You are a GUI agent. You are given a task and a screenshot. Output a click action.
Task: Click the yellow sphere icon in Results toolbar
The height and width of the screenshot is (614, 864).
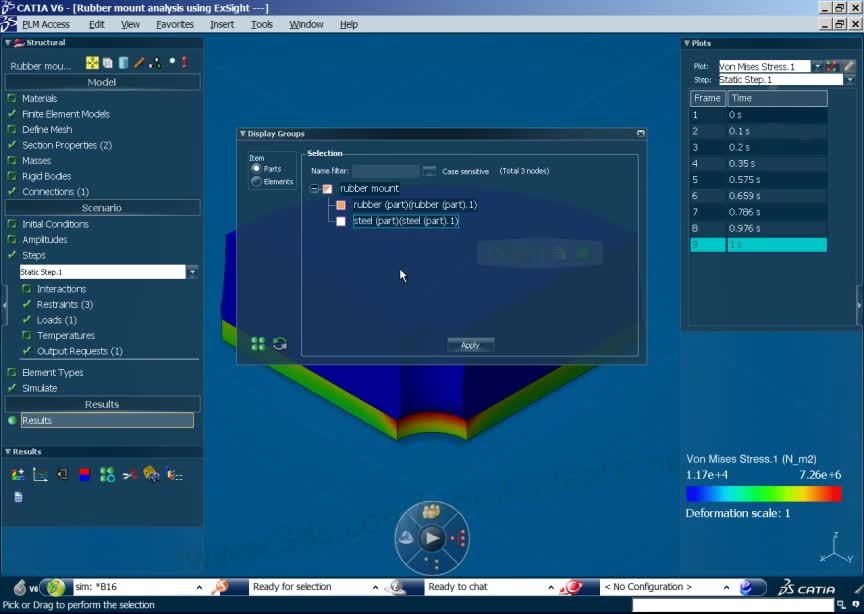[151, 474]
